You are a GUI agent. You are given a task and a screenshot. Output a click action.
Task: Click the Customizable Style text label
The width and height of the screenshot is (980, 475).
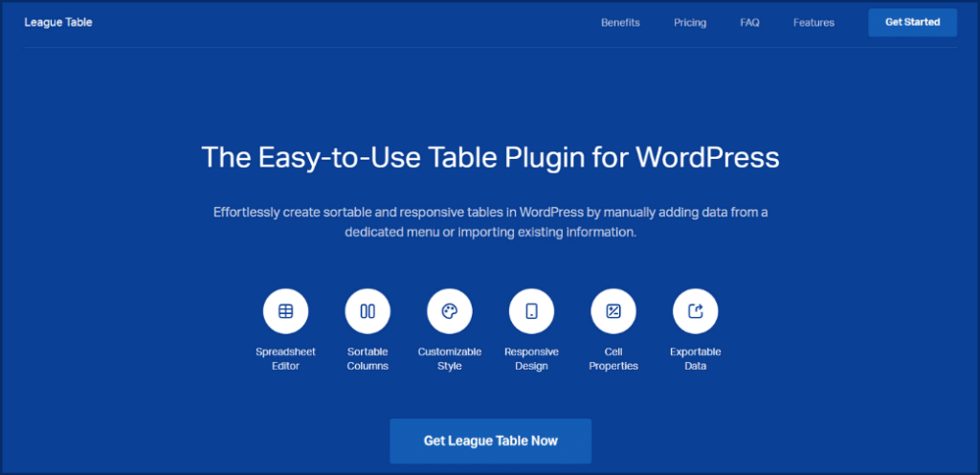pyautogui.click(x=450, y=359)
